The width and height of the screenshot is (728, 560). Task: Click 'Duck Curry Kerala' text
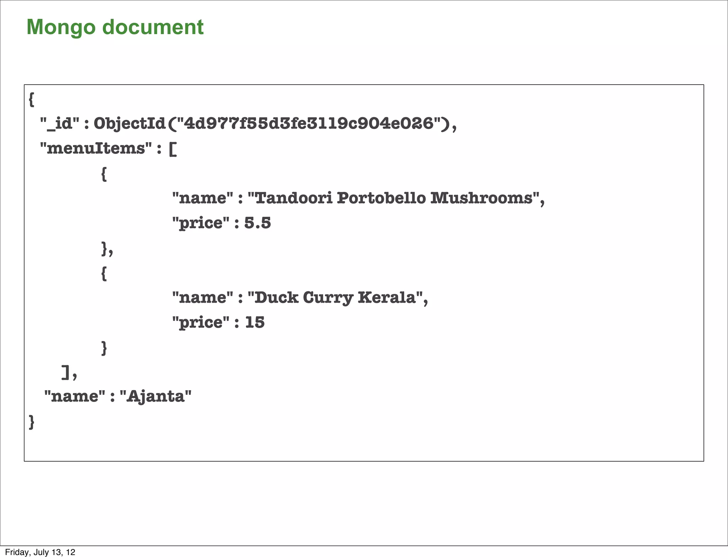[x=335, y=297]
